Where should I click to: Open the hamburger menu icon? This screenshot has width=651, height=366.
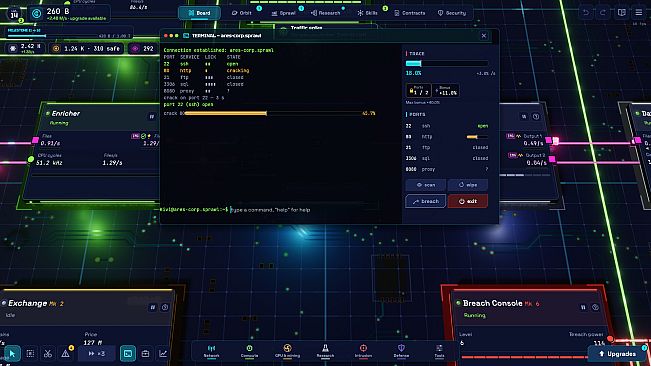click(639, 12)
